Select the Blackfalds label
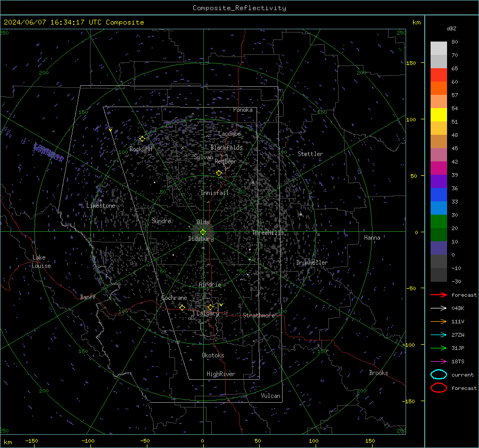The width and height of the screenshot is (479, 448). pyautogui.click(x=226, y=148)
